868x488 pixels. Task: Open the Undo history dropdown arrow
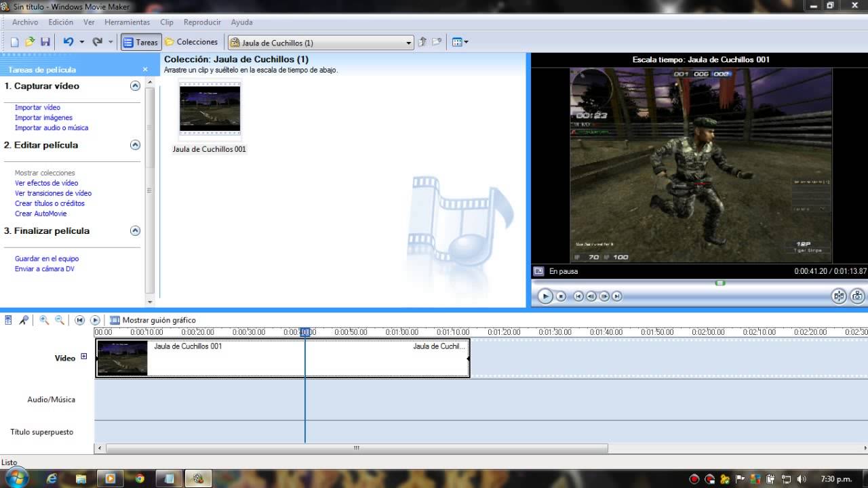[82, 42]
